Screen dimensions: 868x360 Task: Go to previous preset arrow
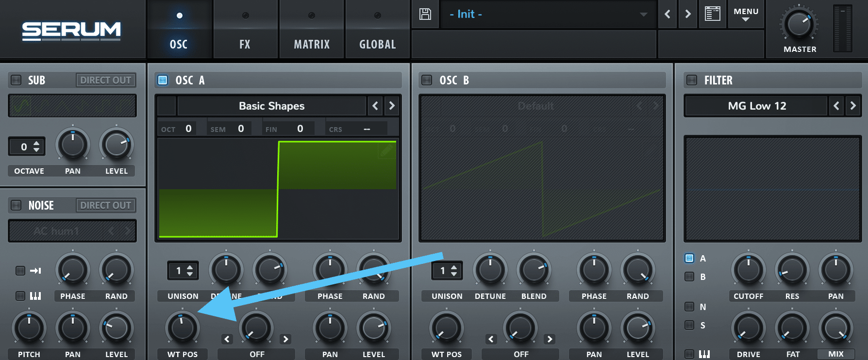coord(668,14)
